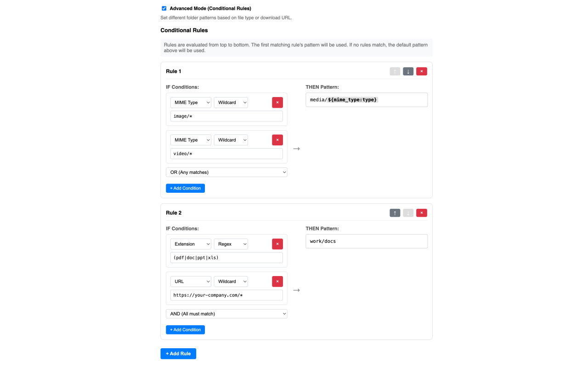
Task: Open the Wildcard match type dropdown for image/*
Action: (x=231, y=102)
